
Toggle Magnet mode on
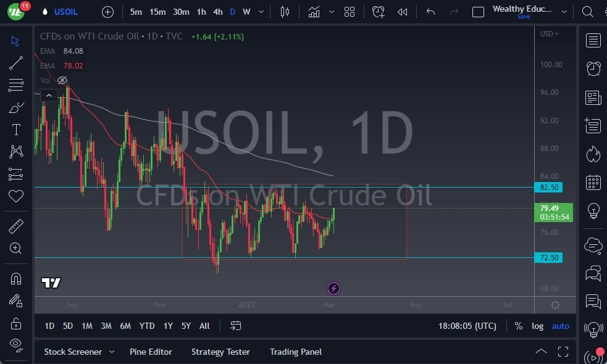click(x=15, y=278)
